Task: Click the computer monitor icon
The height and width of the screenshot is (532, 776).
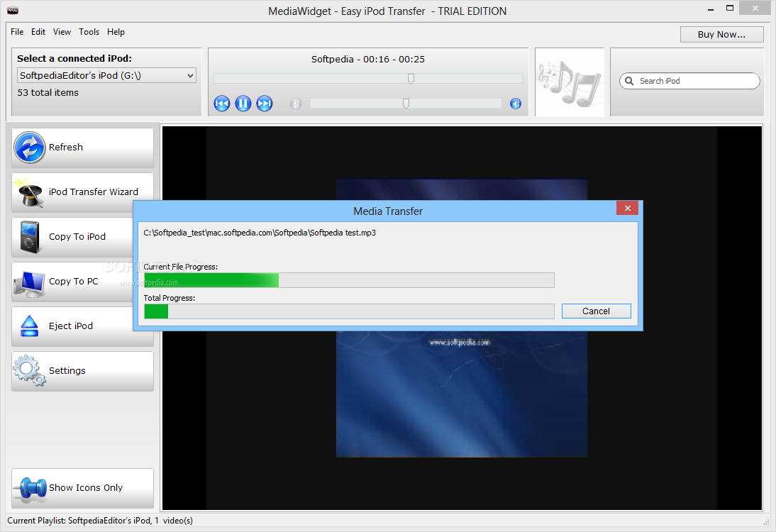Action: 30,284
